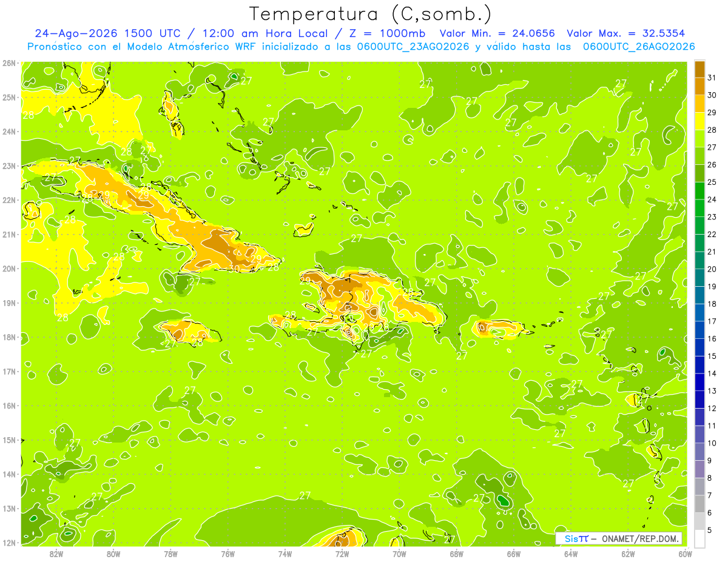Viewport: 728px width, 562px height.
Task: Click the 13N latitude label
Action: 9,508
